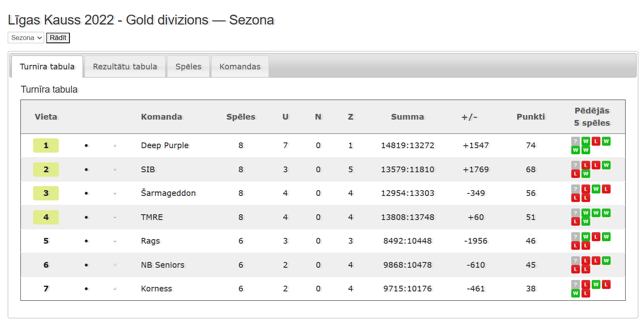Click the Rādīt button

coord(58,38)
